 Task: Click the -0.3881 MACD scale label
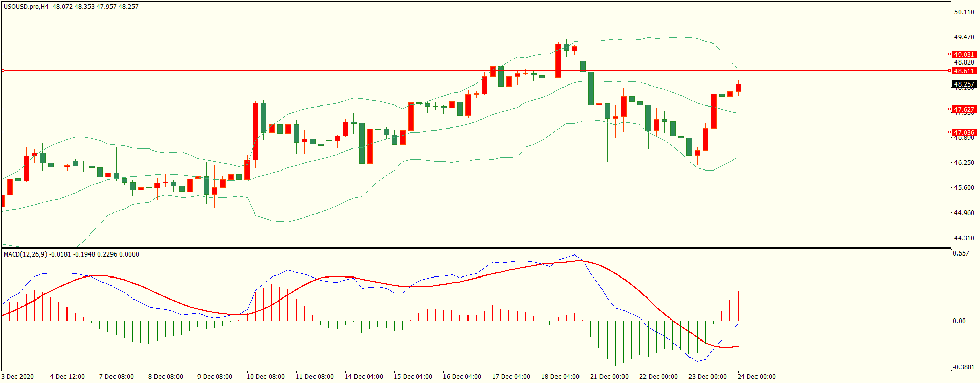click(x=964, y=367)
